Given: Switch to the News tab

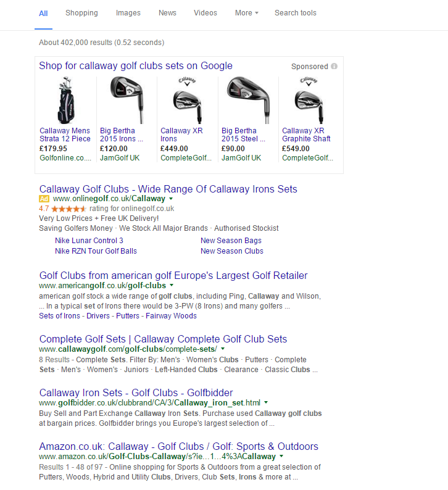Looking at the screenshot, I should (x=167, y=13).
